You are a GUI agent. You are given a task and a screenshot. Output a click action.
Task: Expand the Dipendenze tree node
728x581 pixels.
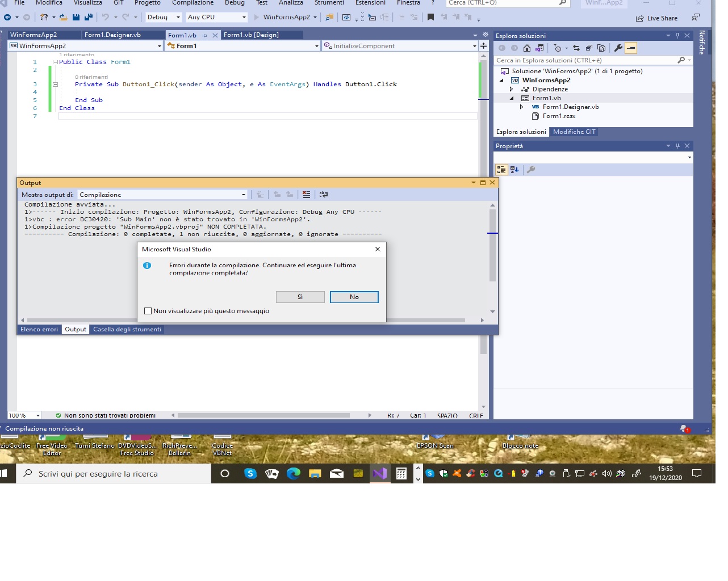pyautogui.click(x=511, y=89)
